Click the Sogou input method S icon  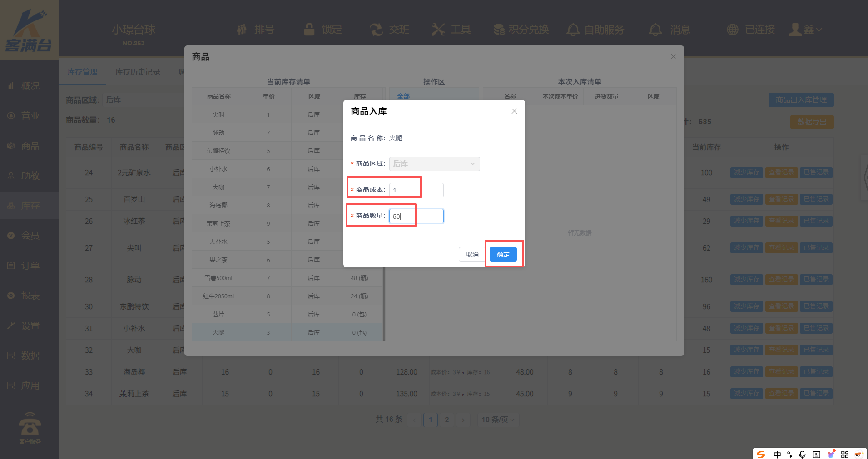coord(761,454)
